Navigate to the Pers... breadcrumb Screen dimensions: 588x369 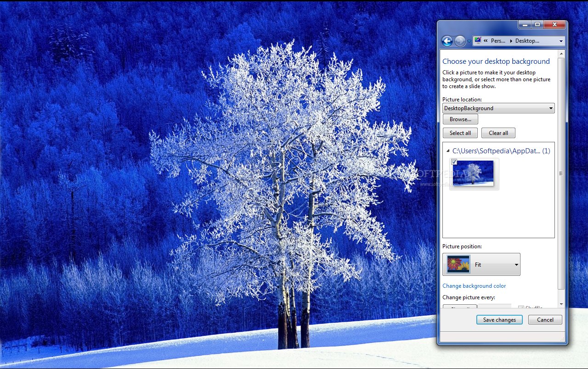coord(498,41)
